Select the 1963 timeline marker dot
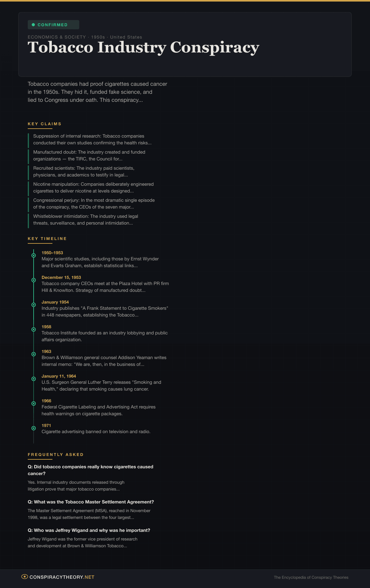Viewport: 370px width, 588px height. 34,354
